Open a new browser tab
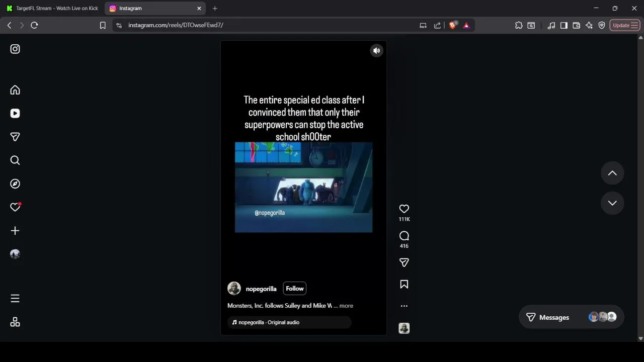This screenshot has height=362, width=644. click(x=215, y=9)
